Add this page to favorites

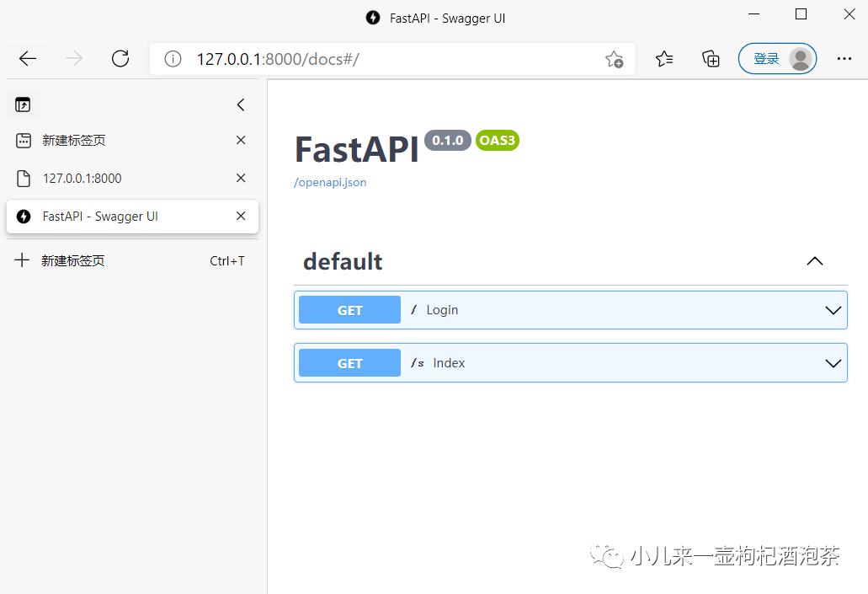coord(614,59)
